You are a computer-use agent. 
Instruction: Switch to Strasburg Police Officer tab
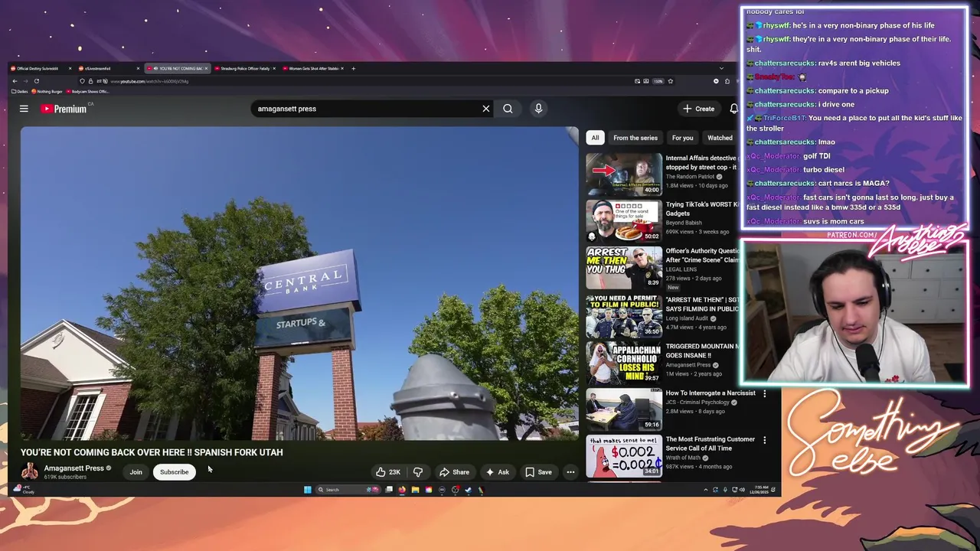245,69
